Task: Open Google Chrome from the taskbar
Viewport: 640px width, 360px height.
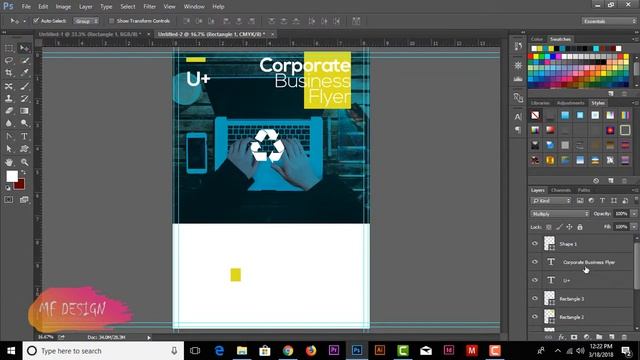Action: coord(288,351)
